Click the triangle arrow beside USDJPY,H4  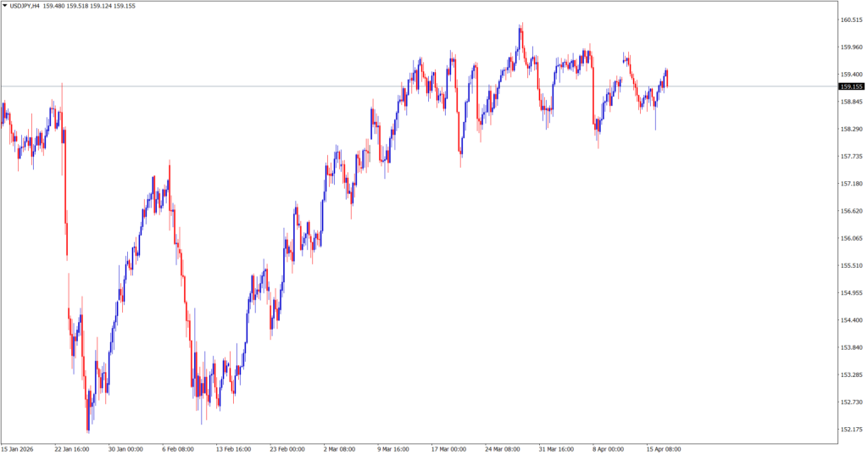click(4, 6)
